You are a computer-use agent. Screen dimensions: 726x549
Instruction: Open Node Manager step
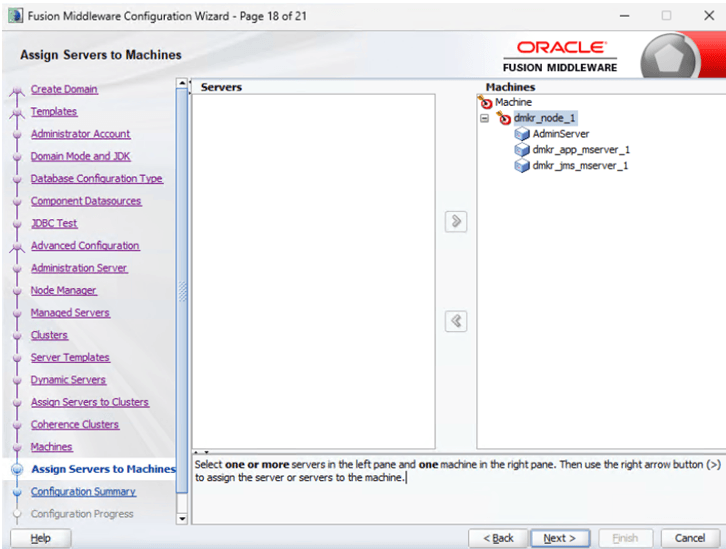point(63,290)
